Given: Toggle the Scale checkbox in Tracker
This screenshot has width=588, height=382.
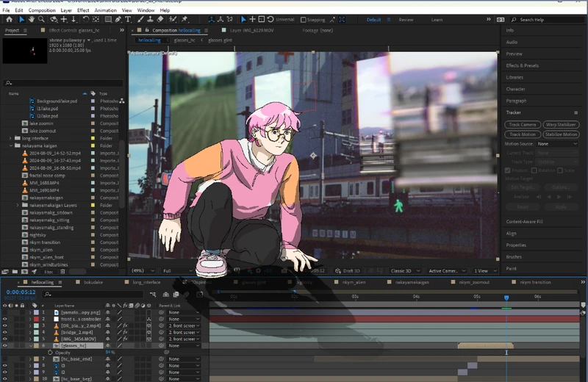Looking at the screenshot, I should 560,170.
